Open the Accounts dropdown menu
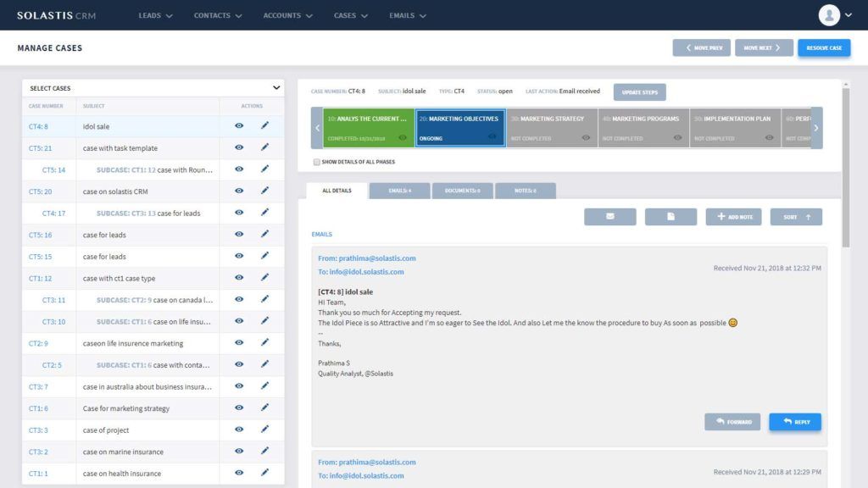The height and width of the screenshot is (488, 868). pyautogui.click(x=288, y=15)
